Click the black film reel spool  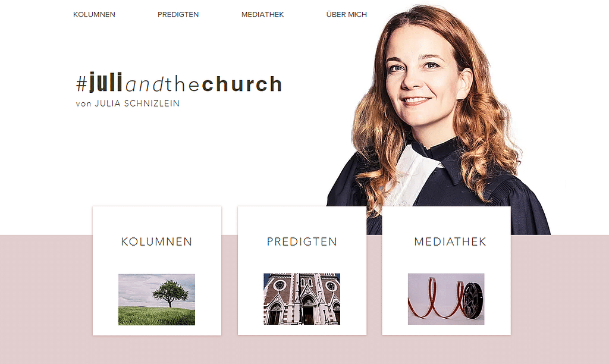(x=473, y=300)
